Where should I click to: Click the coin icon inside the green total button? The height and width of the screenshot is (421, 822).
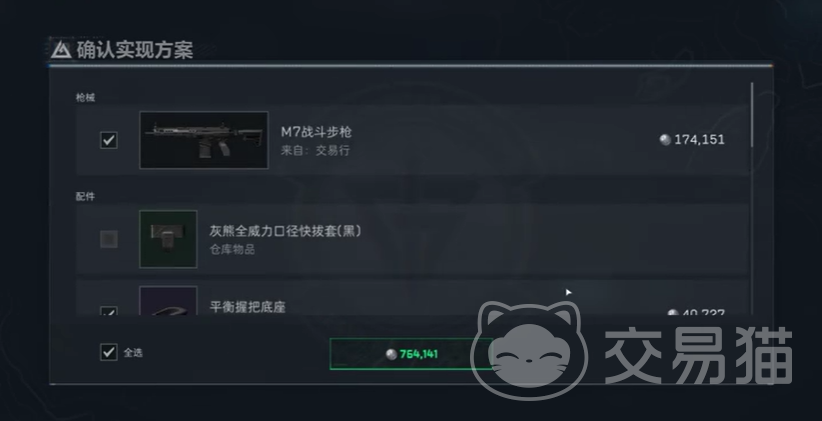pos(391,354)
